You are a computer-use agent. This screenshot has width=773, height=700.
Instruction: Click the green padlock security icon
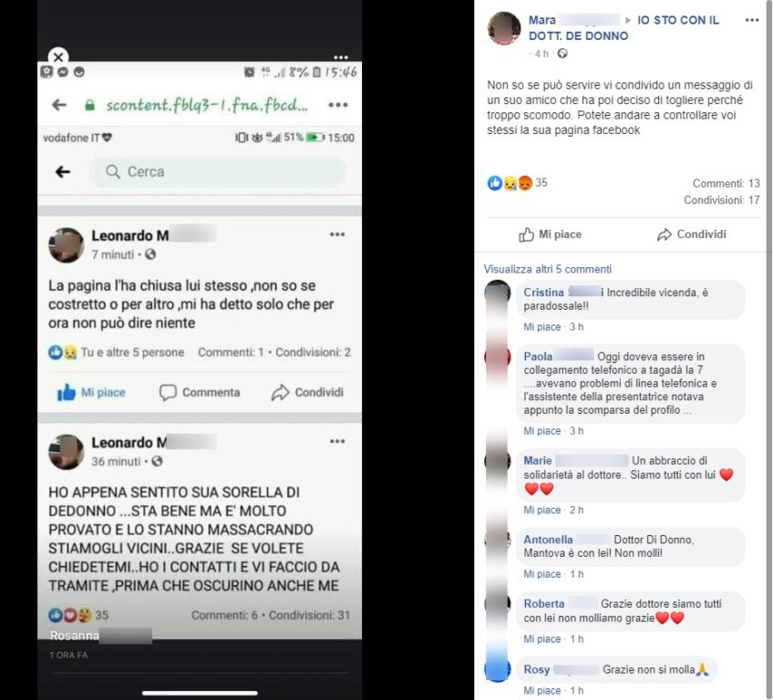click(x=89, y=105)
